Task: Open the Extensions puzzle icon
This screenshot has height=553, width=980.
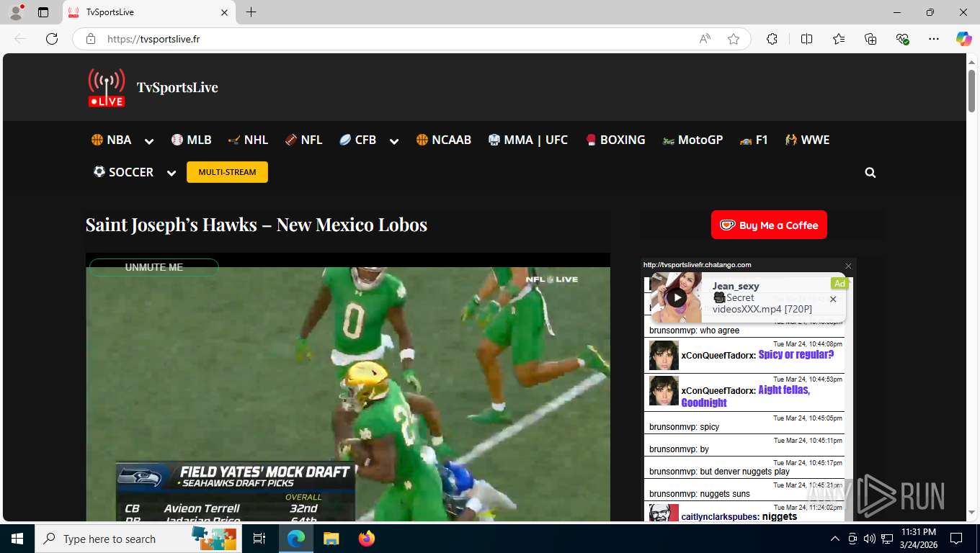Action: coord(772,39)
